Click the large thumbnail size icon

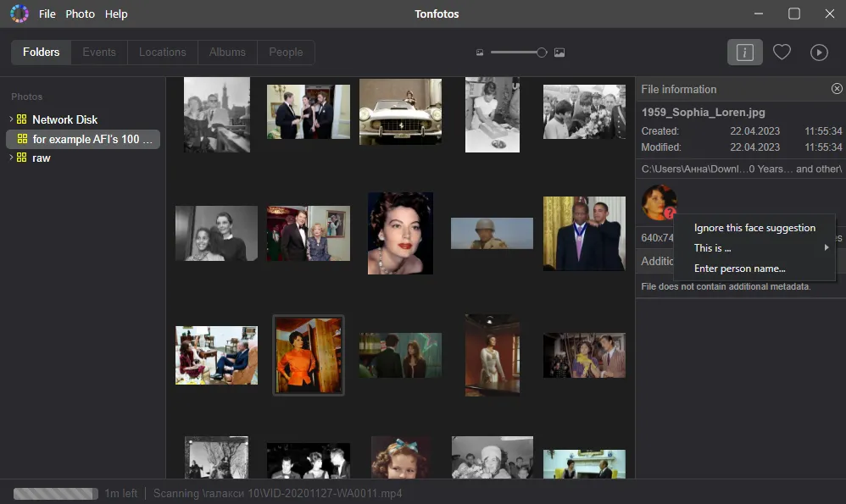click(x=559, y=53)
